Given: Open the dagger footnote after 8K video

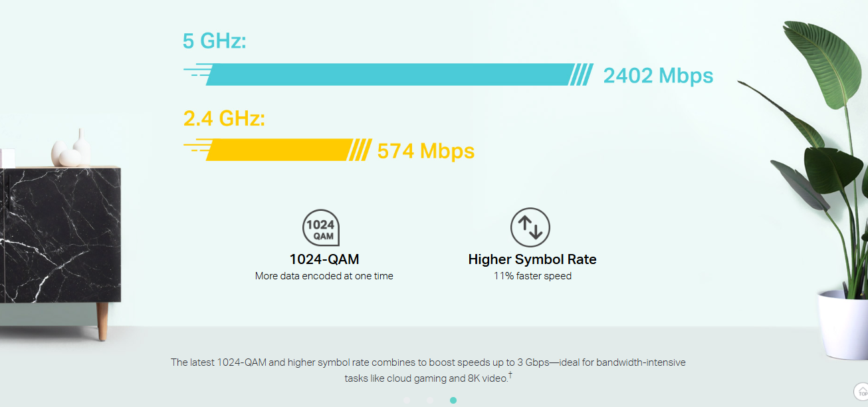Looking at the screenshot, I should 510,376.
